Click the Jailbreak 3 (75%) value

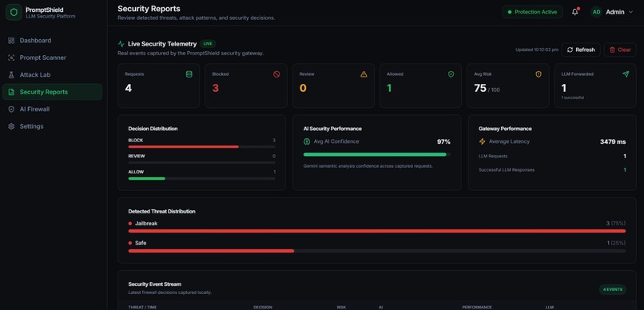click(616, 224)
